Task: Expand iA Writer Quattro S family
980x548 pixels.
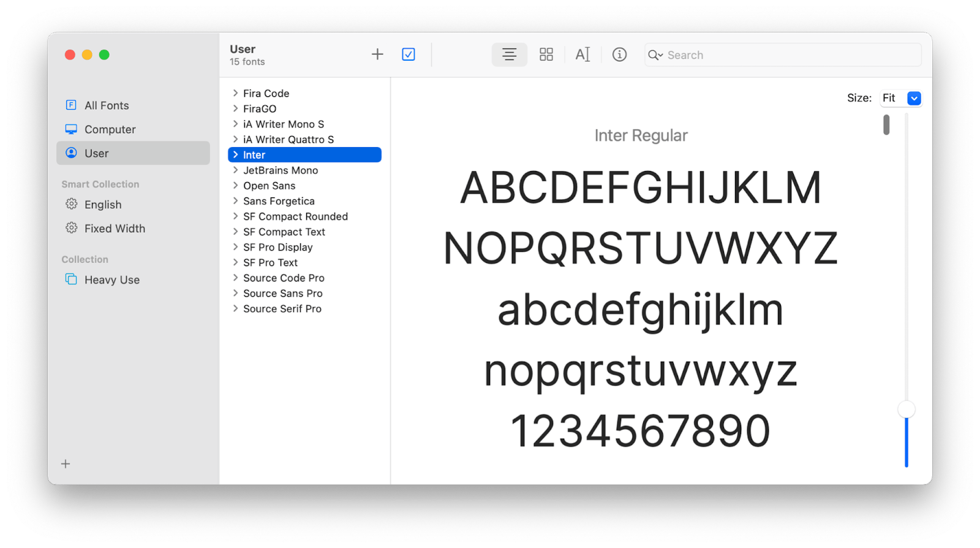Action: (x=235, y=139)
